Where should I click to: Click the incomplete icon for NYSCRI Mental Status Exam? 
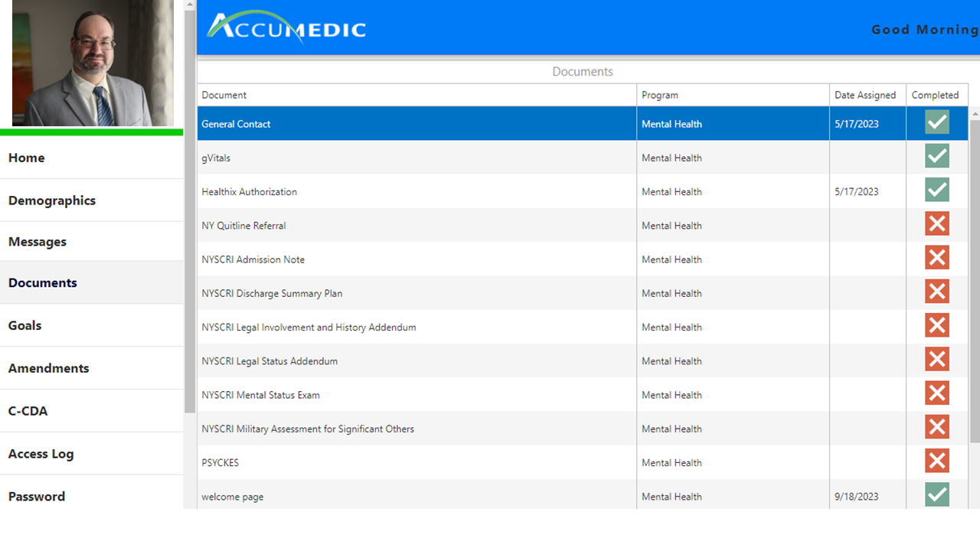point(936,393)
